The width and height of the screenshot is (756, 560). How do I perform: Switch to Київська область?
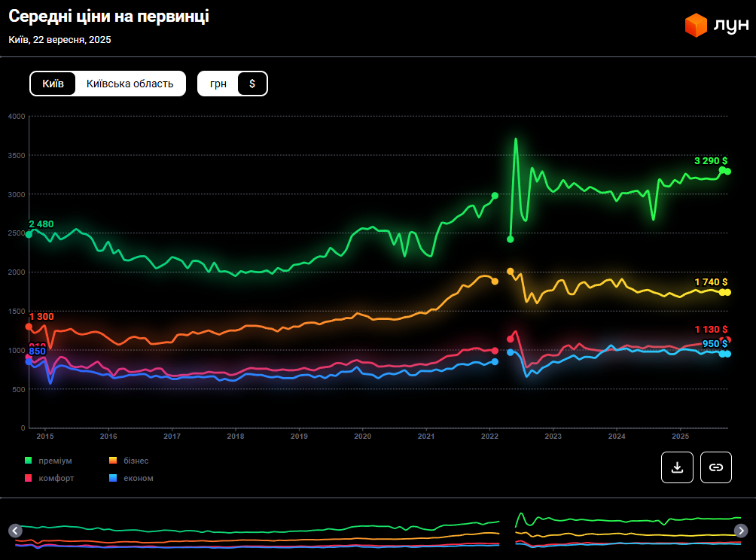130,84
